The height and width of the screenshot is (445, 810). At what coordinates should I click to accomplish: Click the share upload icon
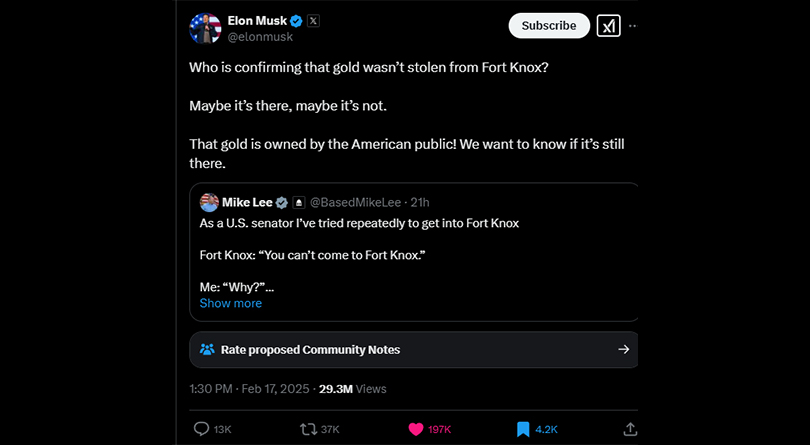[x=630, y=429]
